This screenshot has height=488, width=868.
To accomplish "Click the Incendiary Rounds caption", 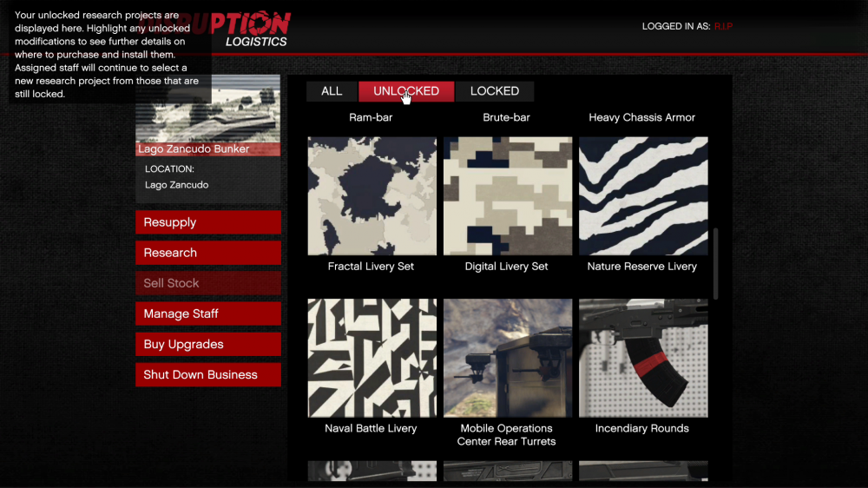I will (x=642, y=428).
